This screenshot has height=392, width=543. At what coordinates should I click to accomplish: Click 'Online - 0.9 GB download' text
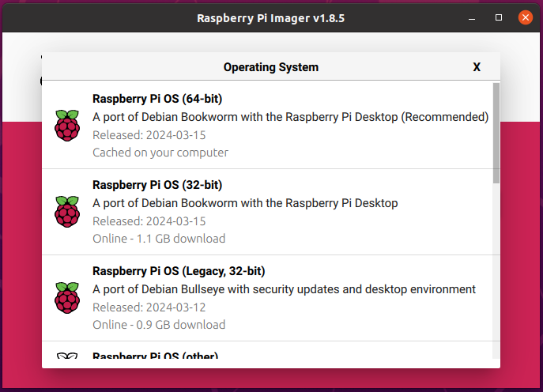click(159, 325)
